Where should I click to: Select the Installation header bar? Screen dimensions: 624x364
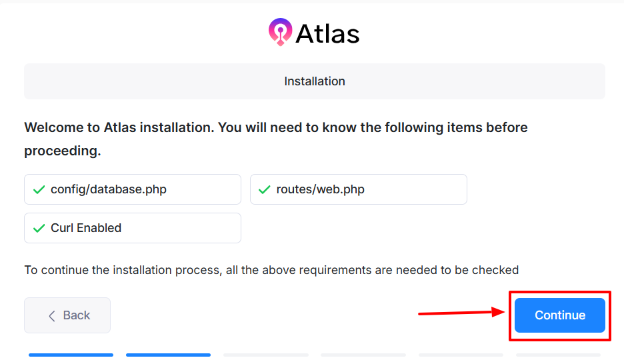(x=315, y=81)
